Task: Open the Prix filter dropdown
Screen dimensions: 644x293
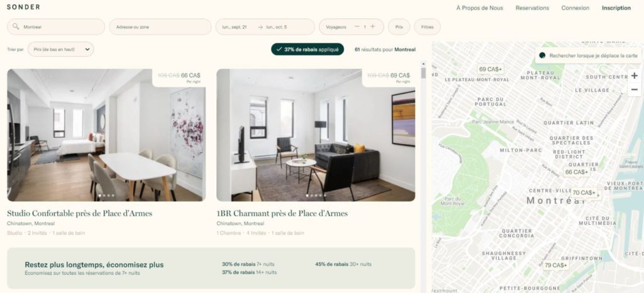Action: pyautogui.click(x=399, y=26)
